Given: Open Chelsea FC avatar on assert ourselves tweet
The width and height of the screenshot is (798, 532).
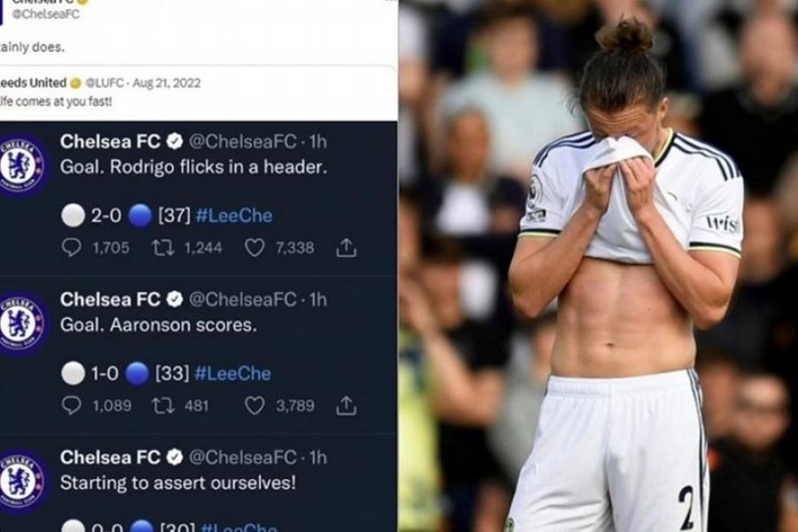Looking at the screenshot, I should pyautogui.click(x=21, y=481).
